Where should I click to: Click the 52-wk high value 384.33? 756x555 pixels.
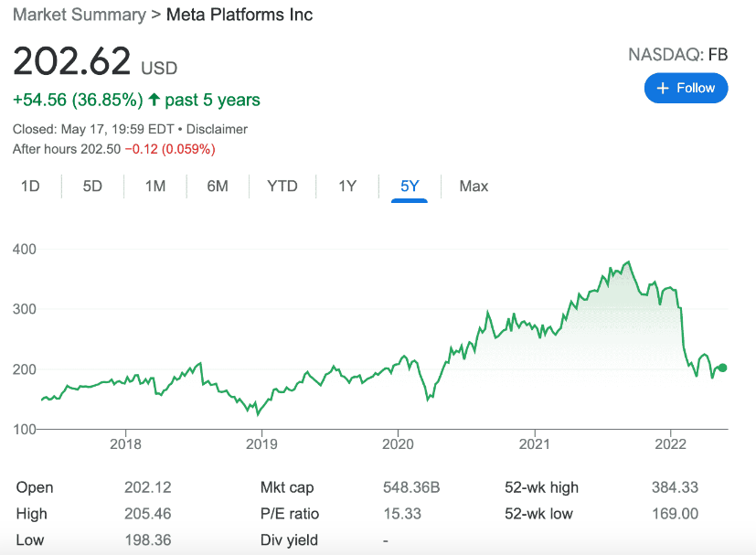click(x=675, y=487)
